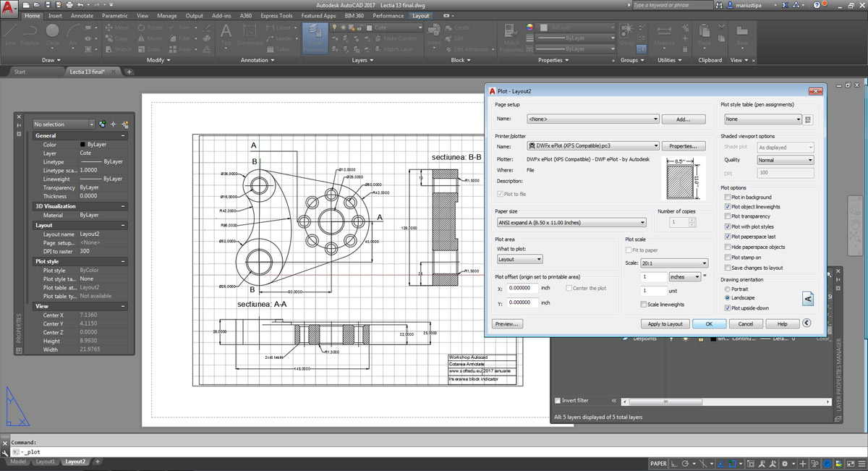
Task: Open the plot style table editor icon
Action: 809,119
